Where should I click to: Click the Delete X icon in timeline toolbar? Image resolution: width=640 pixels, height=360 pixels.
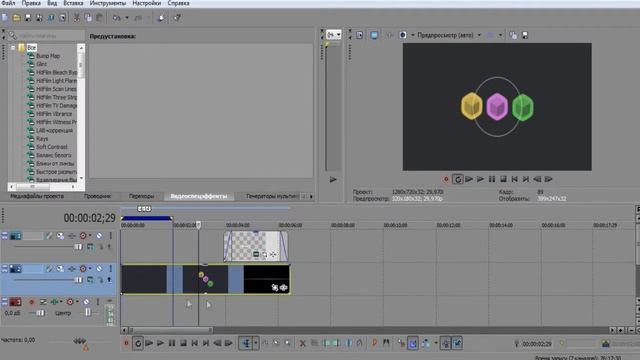[302, 343]
